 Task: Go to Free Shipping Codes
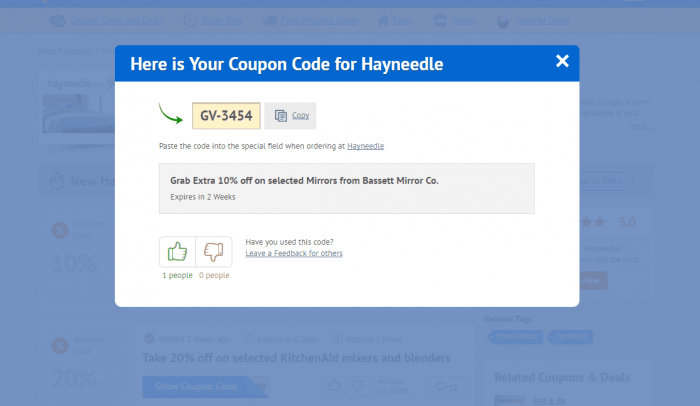[x=319, y=21]
